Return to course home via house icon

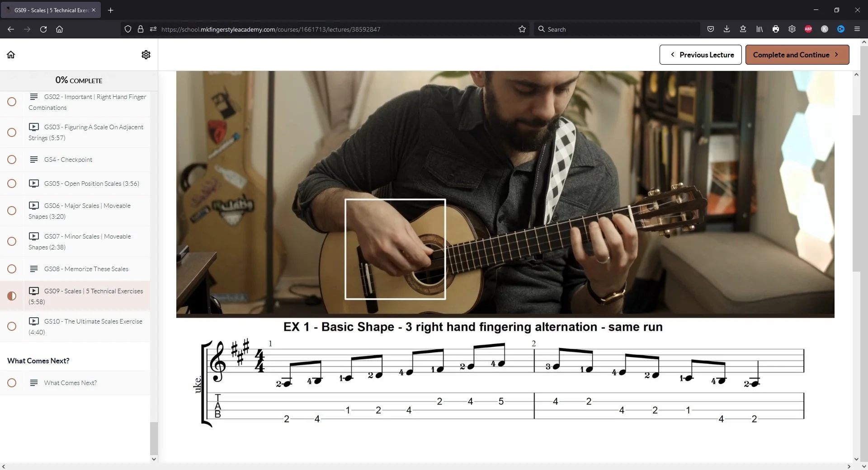11,54
